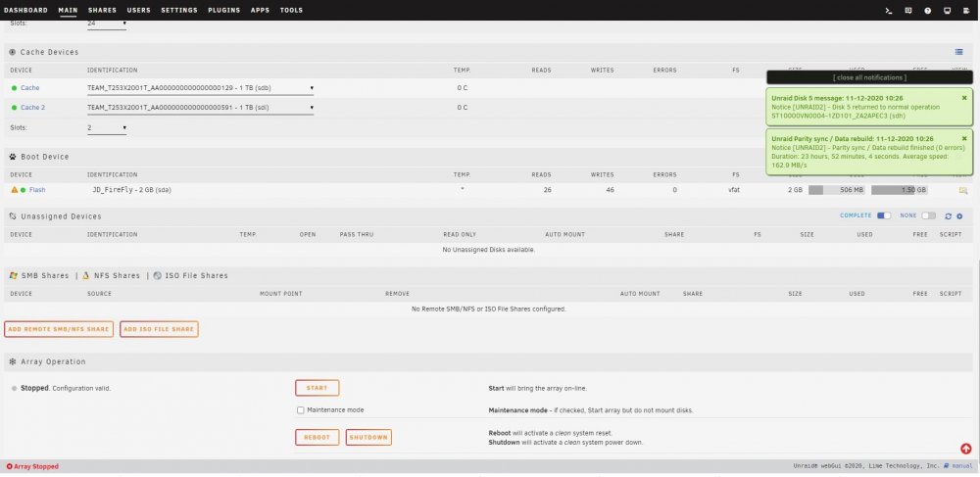Click the Boot Device paw icon
Viewport: 980px width, 477px height.
tap(13, 156)
